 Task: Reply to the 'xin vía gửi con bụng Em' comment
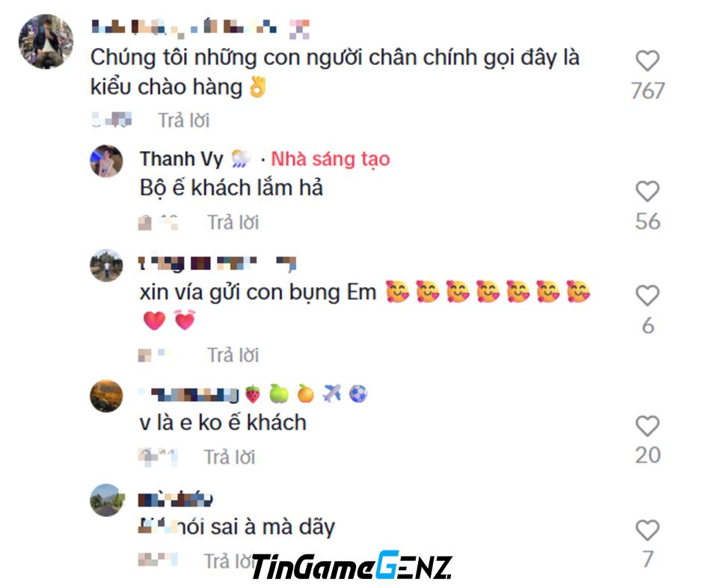click(x=233, y=355)
